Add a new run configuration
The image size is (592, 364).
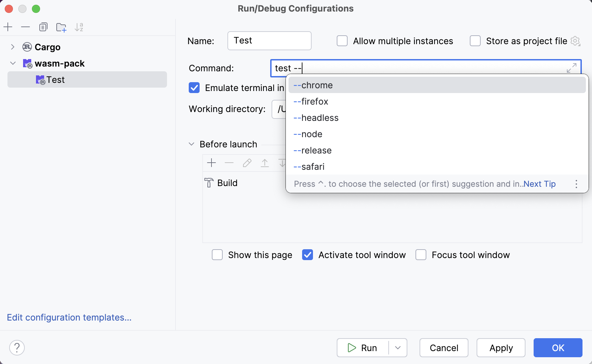[x=8, y=27]
